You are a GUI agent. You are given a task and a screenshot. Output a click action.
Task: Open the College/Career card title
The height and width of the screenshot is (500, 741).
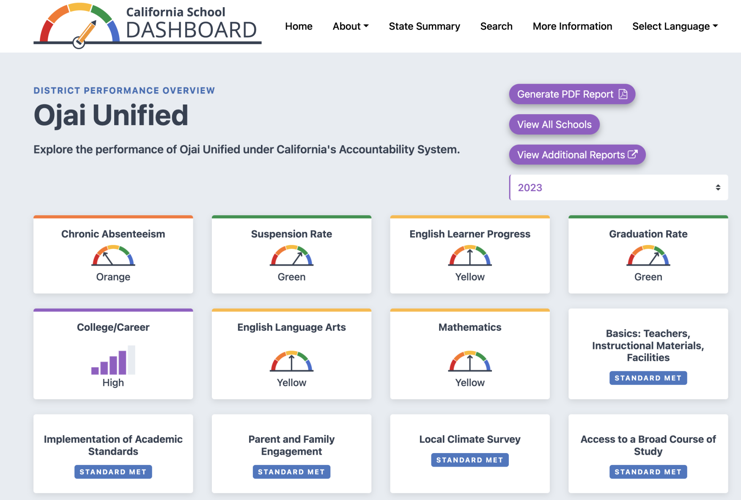113,327
